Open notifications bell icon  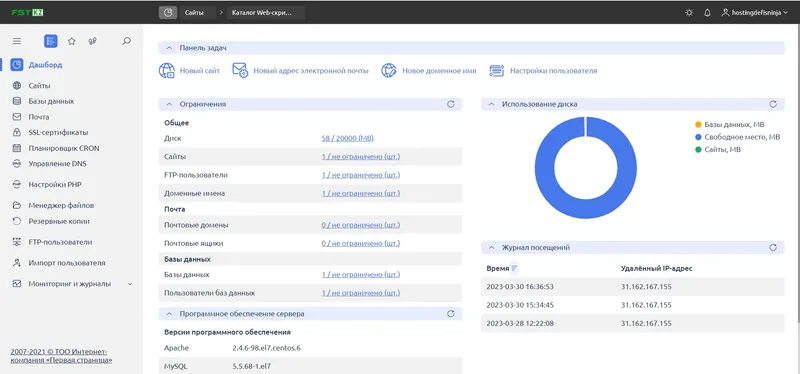707,13
